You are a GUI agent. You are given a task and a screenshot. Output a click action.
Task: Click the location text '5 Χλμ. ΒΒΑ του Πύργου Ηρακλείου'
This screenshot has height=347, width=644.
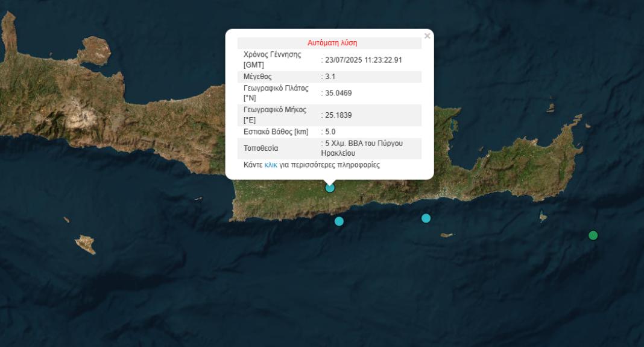[x=362, y=148]
